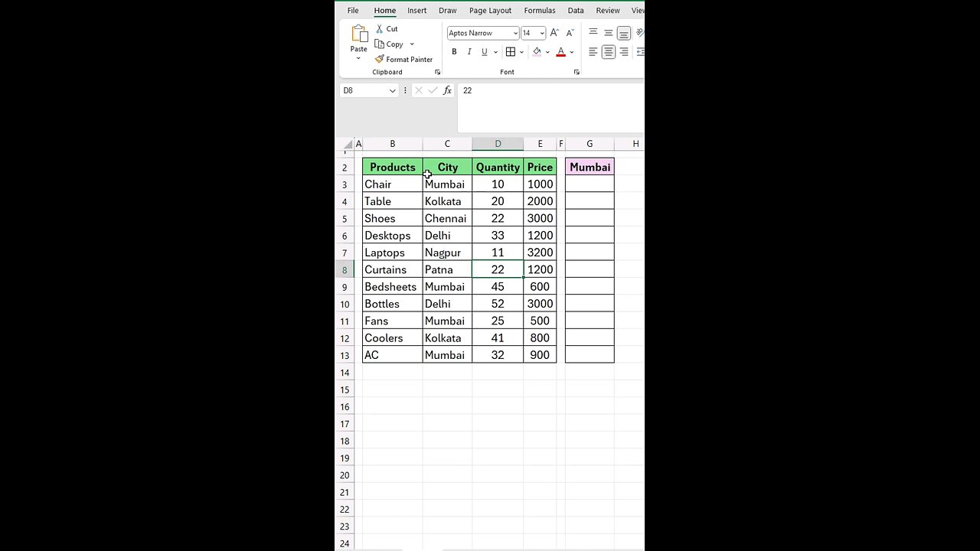The height and width of the screenshot is (551, 980).
Task: Select the Chennai cell
Action: (x=447, y=218)
